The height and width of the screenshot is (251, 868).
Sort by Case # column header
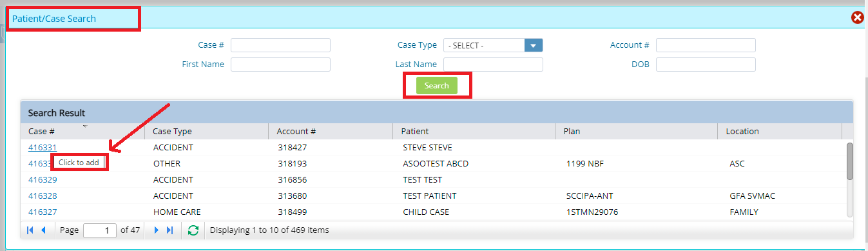[x=82, y=131]
